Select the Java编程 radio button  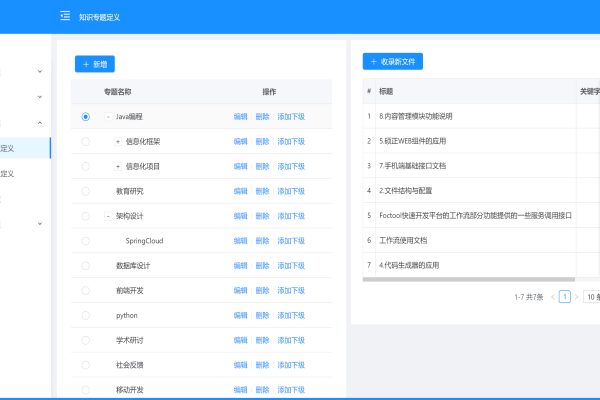point(86,117)
